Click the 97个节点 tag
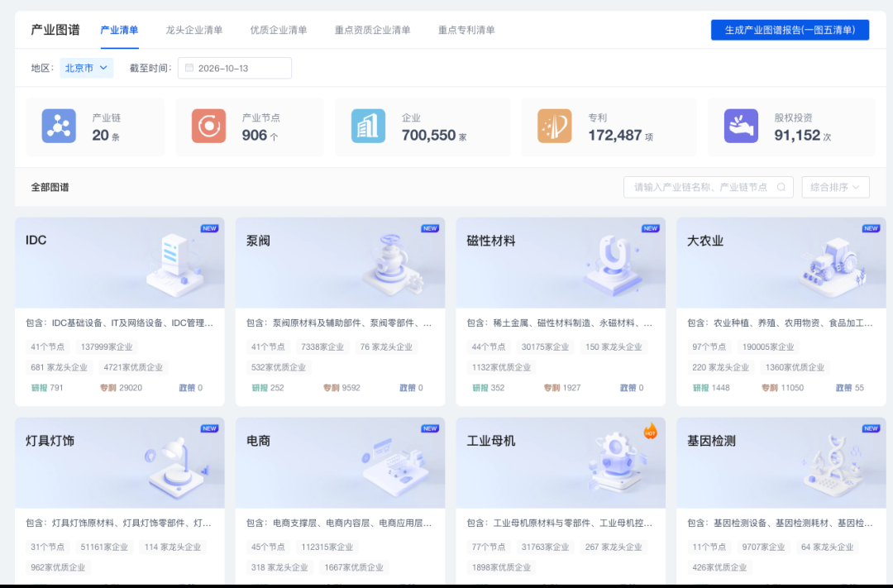 [x=709, y=347]
